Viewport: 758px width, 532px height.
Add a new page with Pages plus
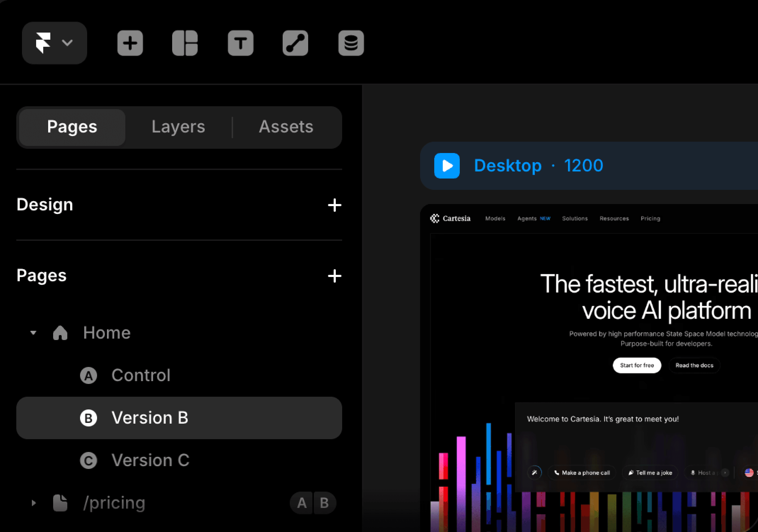point(334,276)
